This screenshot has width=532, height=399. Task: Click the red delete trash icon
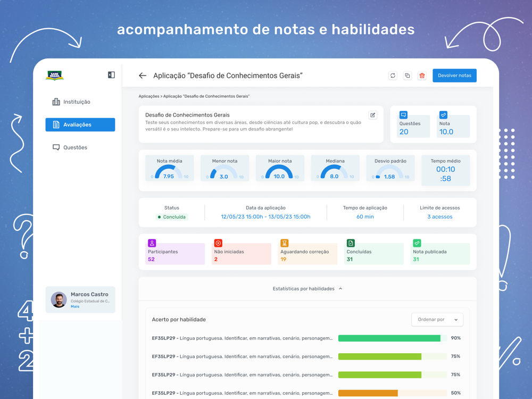tap(422, 76)
